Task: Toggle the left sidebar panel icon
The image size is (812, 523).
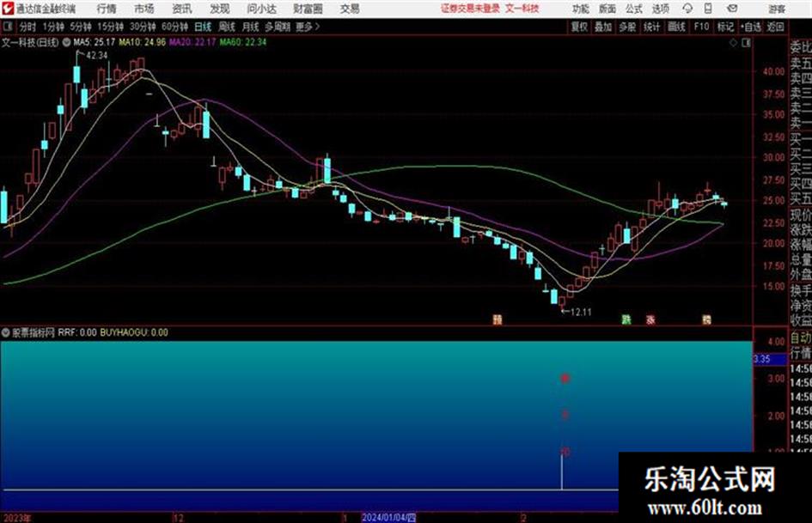Action: pyautogui.click(x=7, y=26)
